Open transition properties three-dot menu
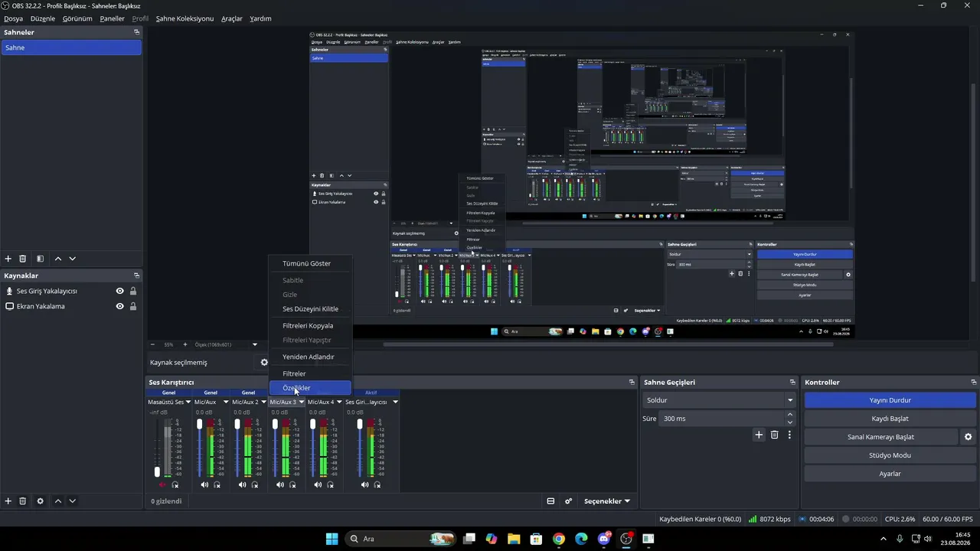 [x=789, y=435]
